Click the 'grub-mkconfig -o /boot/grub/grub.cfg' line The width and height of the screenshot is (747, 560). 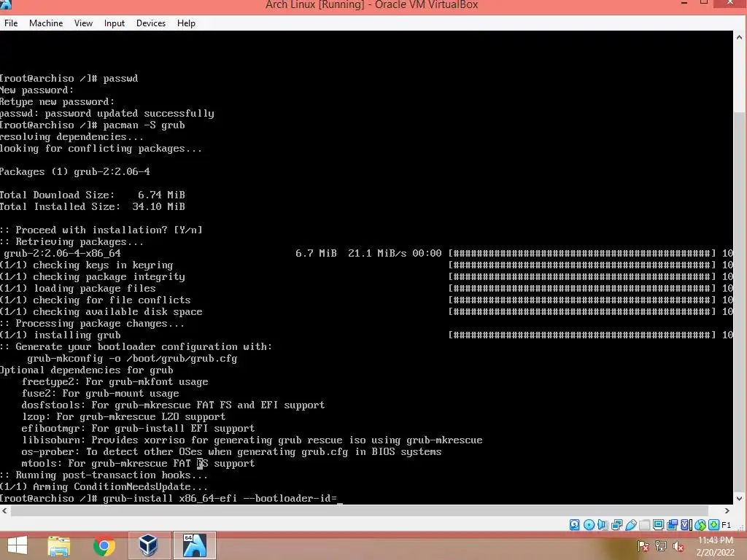[132, 359]
